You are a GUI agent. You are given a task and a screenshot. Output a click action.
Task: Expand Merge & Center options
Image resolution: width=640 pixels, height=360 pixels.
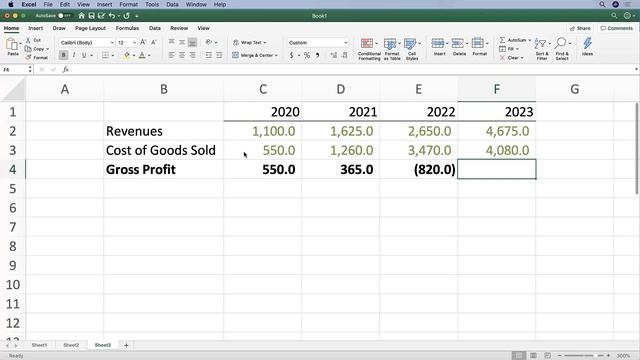(276, 55)
